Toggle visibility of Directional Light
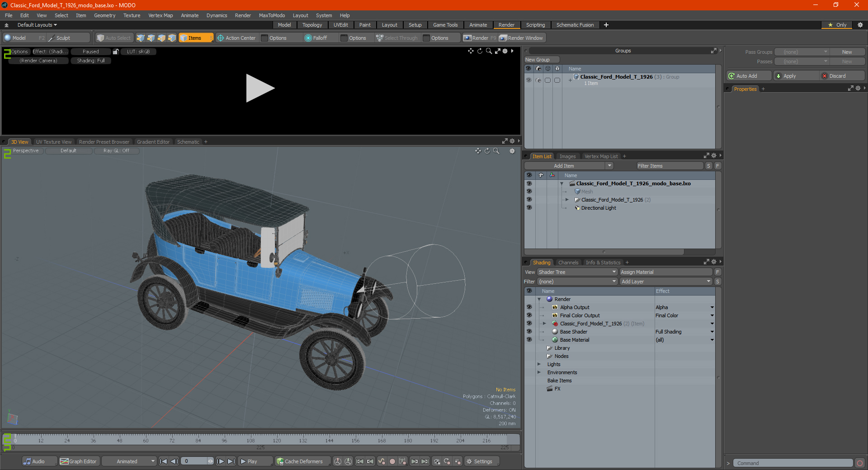 point(529,208)
